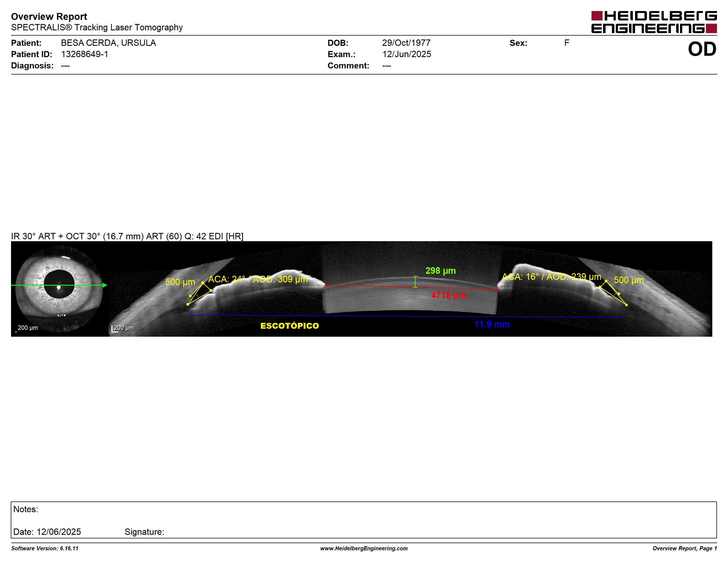Click the OD eye label

click(702, 49)
